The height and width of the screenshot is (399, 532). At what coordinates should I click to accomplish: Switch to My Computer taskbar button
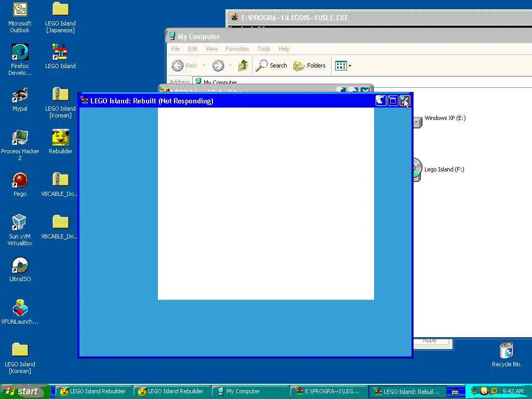tap(249, 391)
